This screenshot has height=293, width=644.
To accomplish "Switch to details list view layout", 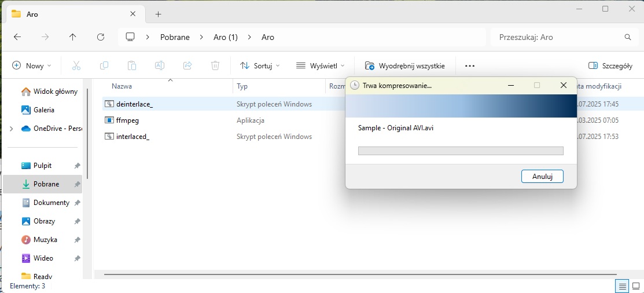I will [623, 286].
